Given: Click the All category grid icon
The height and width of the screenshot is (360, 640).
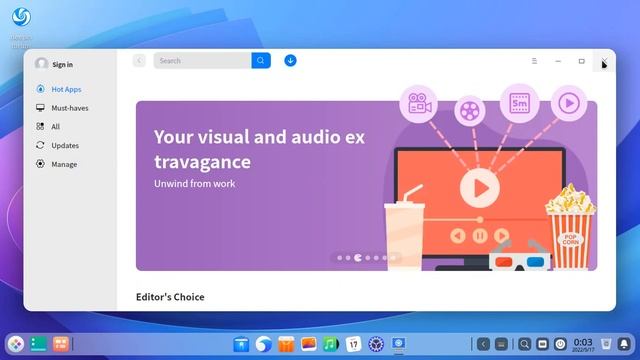Looking at the screenshot, I should [40, 127].
